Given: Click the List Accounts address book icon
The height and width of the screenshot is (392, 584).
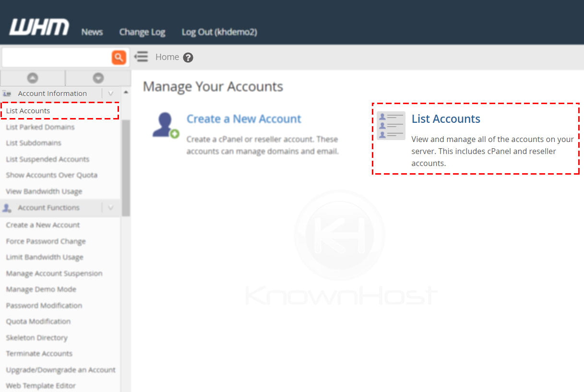Looking at the screenshot, I should (x=391, y=126).
